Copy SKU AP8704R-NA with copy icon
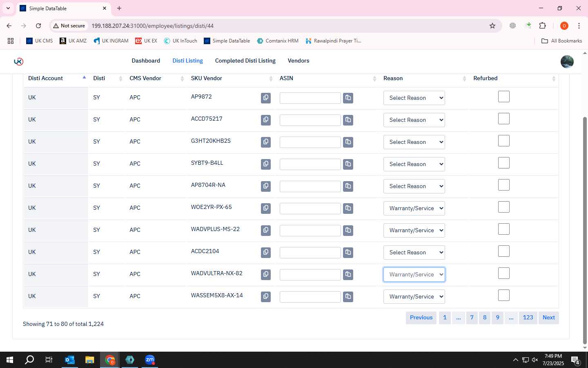588x368 pixels. pyautogui.click(x=266, y=186)
